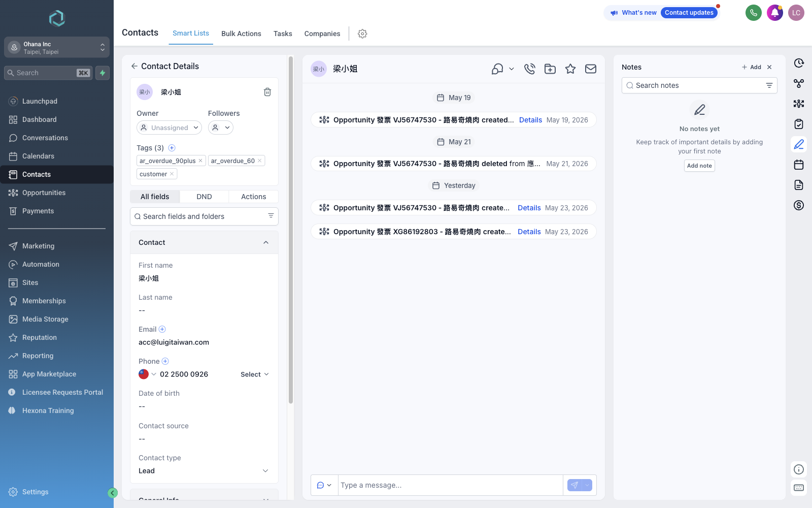
Task: Go back from Contact Details
Action: [134, 66]
